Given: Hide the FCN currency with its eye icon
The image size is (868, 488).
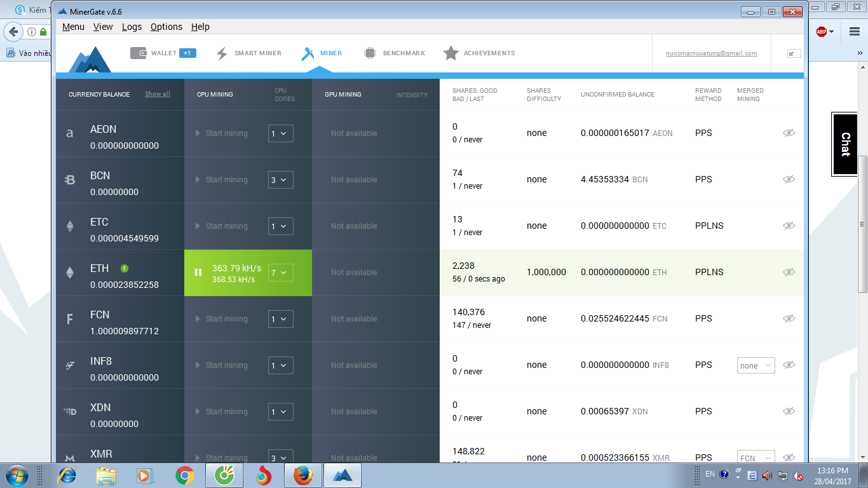Looking at the screenshot, I should pyautogui.click(x=789, y=318).
